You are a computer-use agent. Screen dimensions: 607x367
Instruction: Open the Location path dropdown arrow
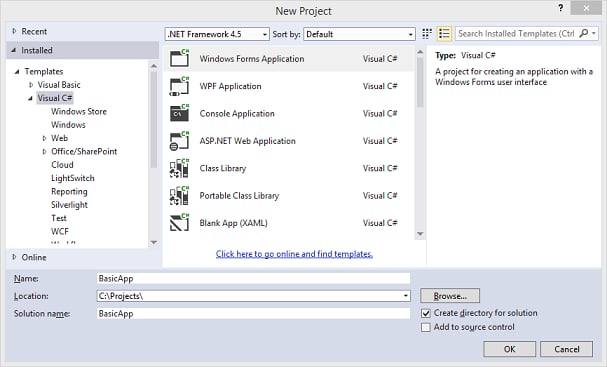coord(405,296)
